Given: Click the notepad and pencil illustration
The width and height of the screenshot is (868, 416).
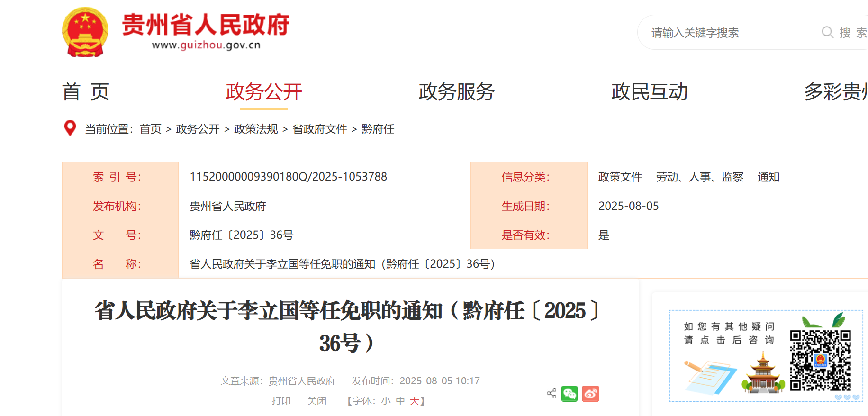Looking at the screenshot, I should (709, 377).
